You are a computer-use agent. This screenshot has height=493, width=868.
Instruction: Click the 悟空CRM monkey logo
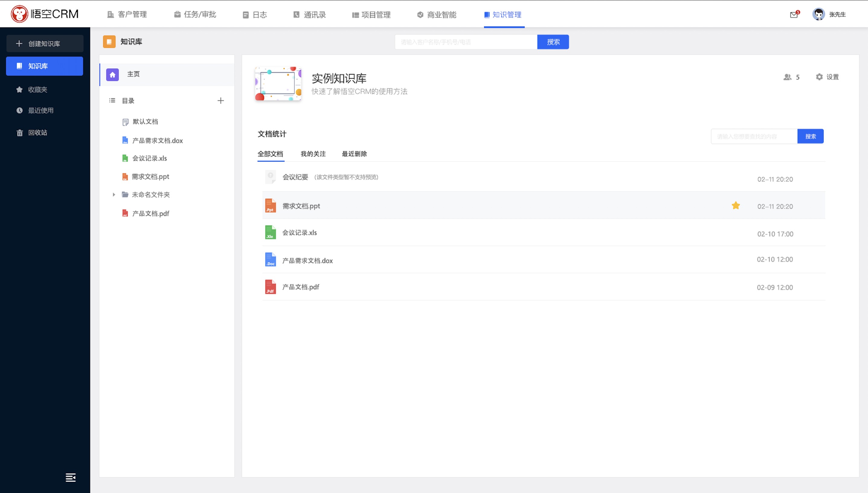tap(19, 14)
